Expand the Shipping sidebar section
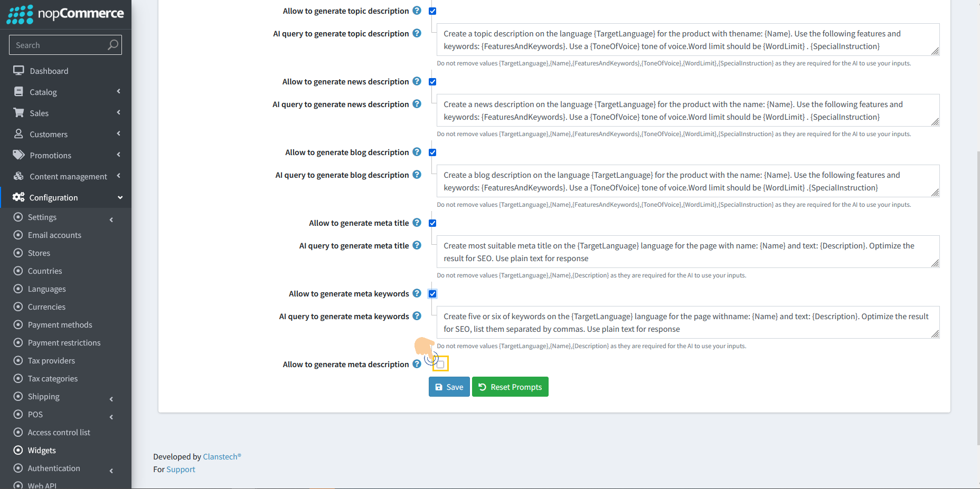 43,396
